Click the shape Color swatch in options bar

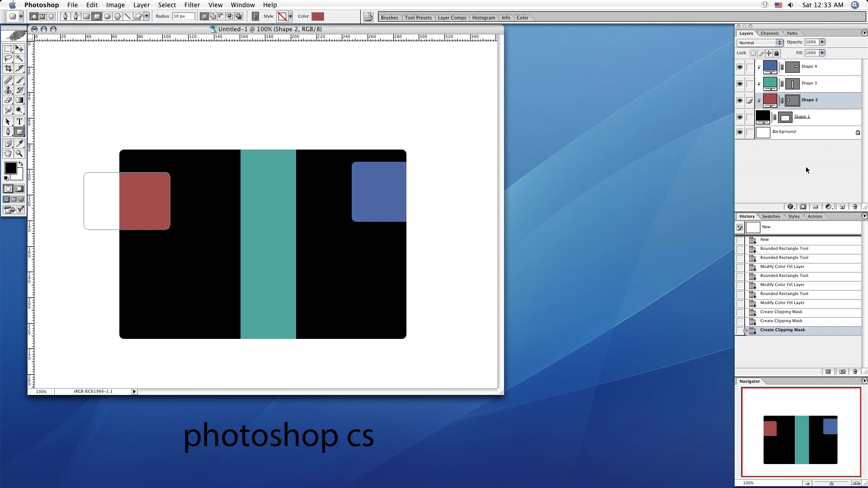tap(318, 17)
